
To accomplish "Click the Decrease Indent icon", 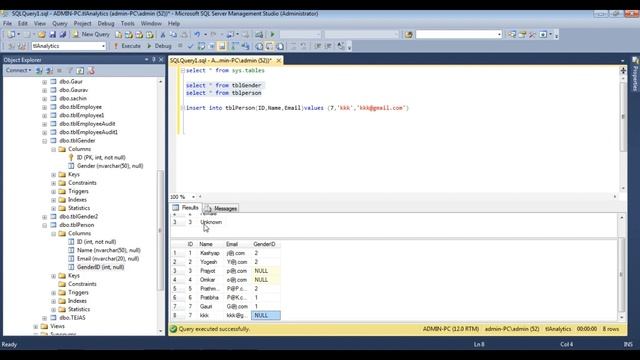I will (x=318, y=46).
